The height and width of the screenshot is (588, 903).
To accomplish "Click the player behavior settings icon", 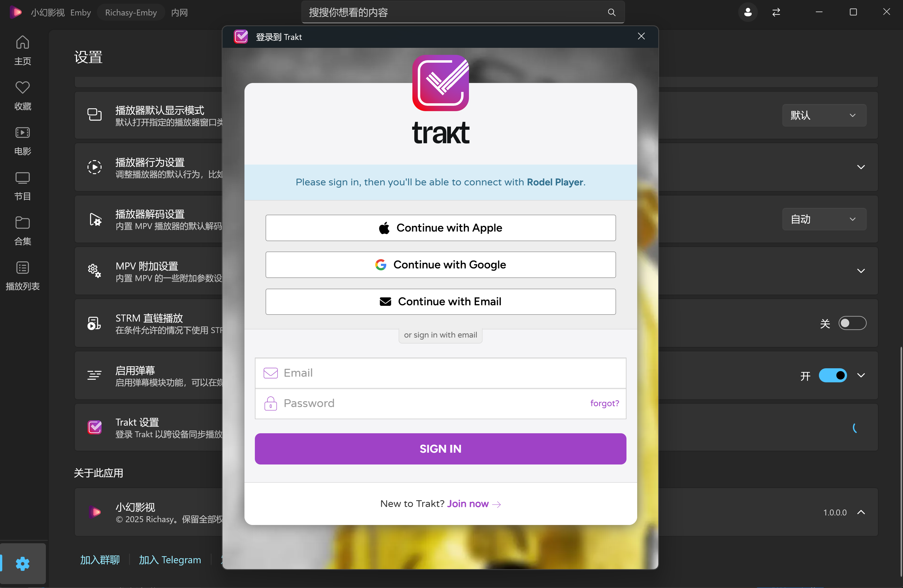I will coord(95,167).
